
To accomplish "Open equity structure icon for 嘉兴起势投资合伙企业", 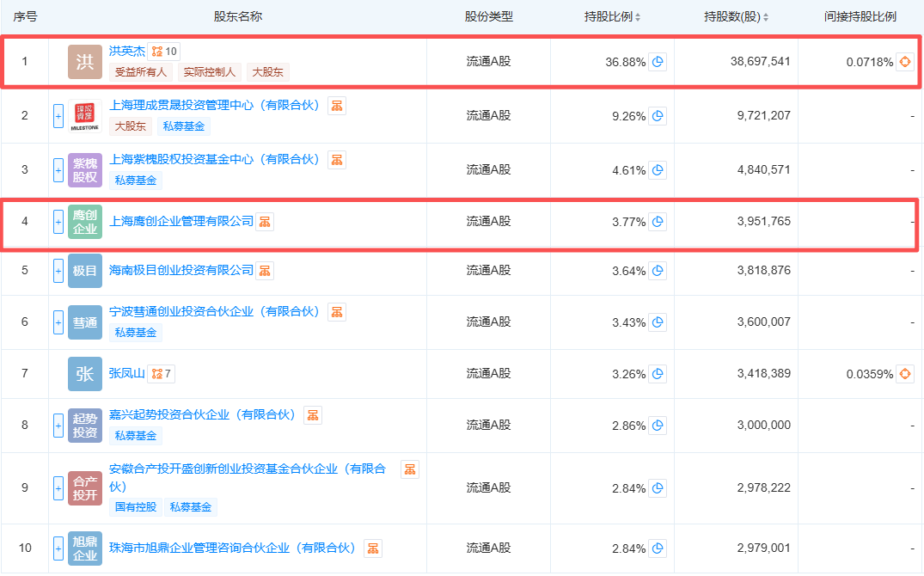I will pos(313,415).
